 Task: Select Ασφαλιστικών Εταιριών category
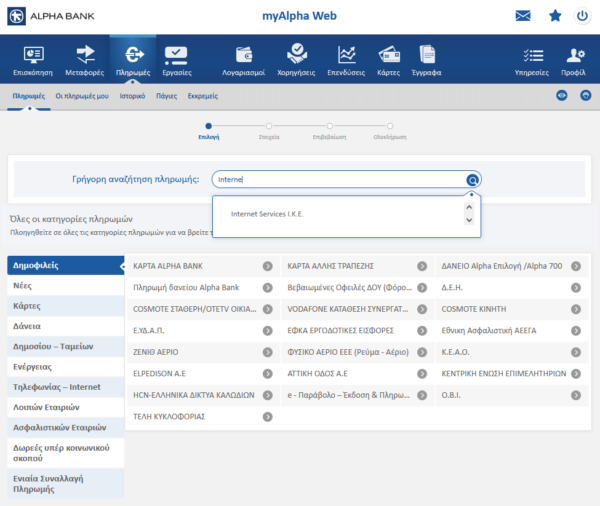coord(66,428)
